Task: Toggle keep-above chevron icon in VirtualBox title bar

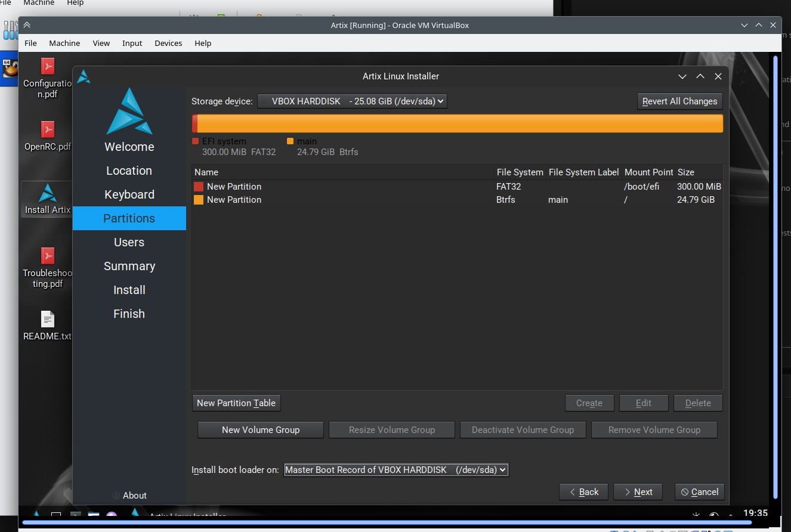Action: pyautogui.click(x=27, y=25)
